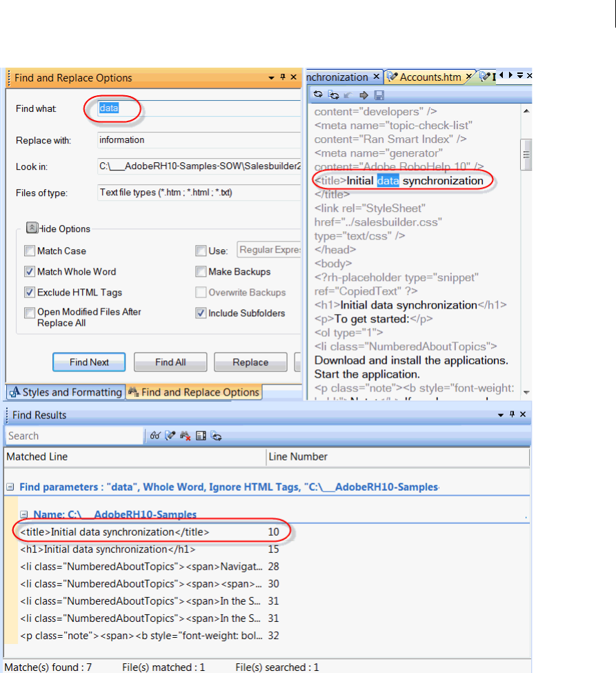616x673 pixels.
Task: Click highlighted word data in code editor
Action: pos(388,181)
